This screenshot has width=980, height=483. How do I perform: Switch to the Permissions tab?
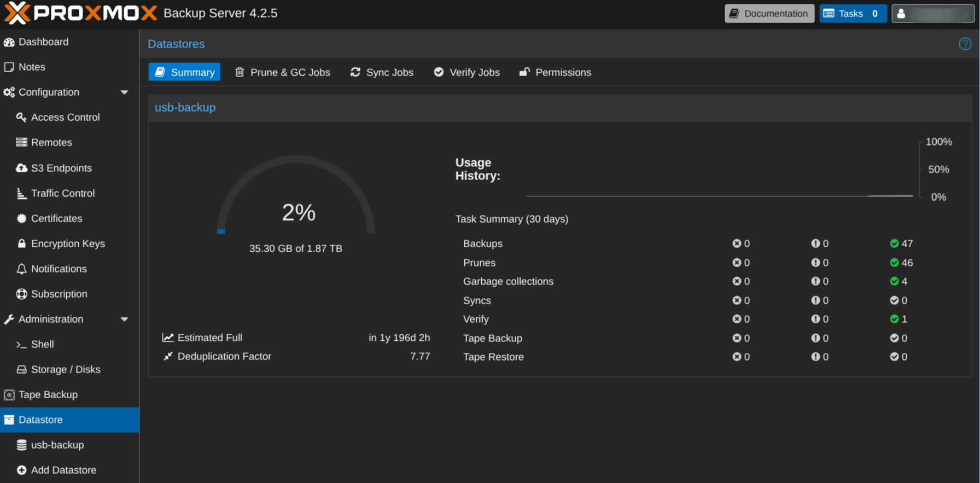click(x=555, y=72)
